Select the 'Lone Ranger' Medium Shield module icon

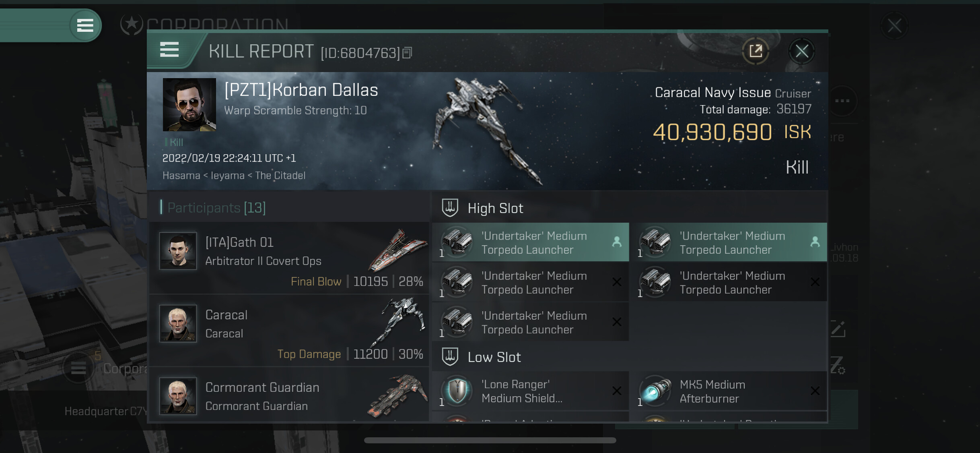click(x=457, y=391)
